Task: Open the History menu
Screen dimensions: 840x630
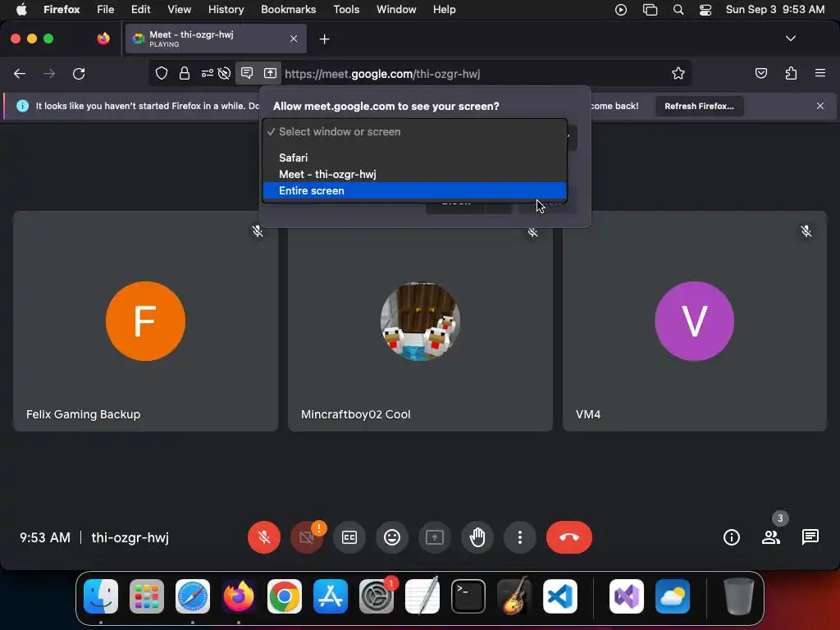Action: point(226,10)
